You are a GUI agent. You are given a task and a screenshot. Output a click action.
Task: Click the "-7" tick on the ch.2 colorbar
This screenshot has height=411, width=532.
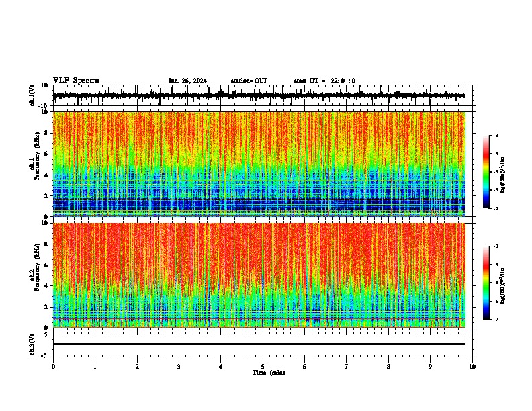click(495, 319)
